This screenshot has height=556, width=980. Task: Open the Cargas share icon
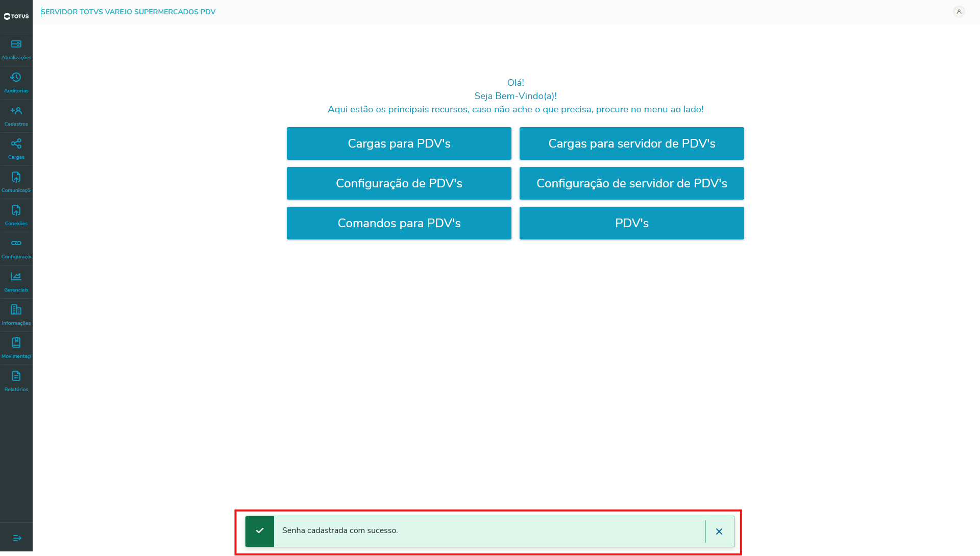click(x=16, y=144)
